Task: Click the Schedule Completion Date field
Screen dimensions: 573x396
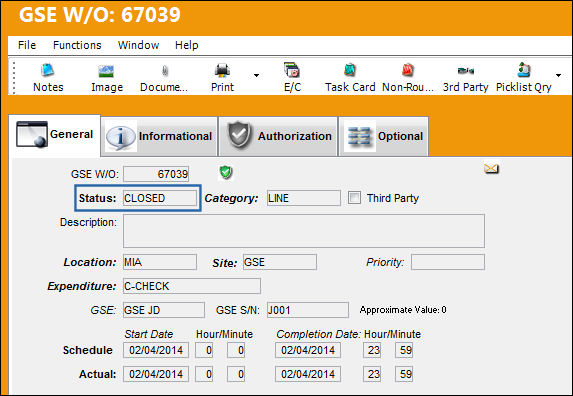Action: tap(308, 350)
